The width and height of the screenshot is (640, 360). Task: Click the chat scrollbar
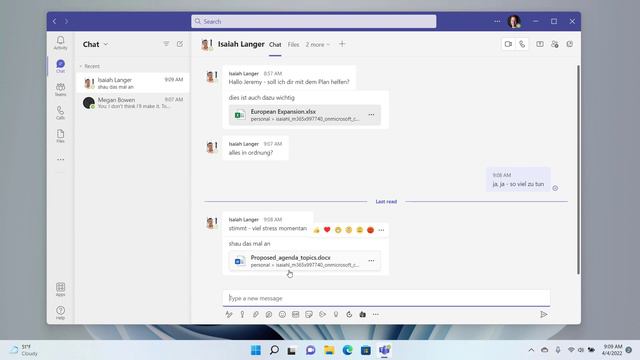point(578,169)
